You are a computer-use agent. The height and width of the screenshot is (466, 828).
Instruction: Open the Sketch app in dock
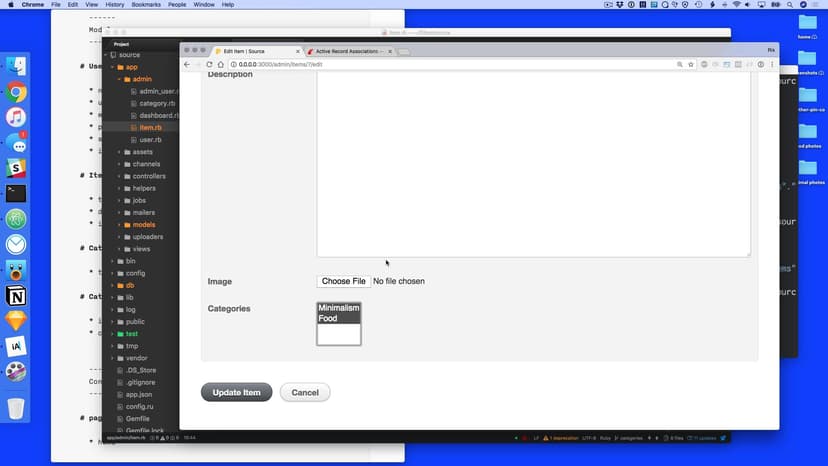click(x=16, y=320)
